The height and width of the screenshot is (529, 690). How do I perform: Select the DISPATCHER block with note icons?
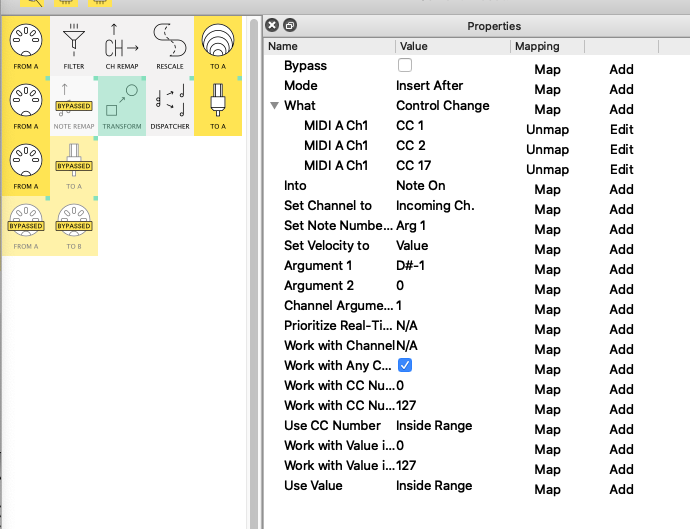170,106
